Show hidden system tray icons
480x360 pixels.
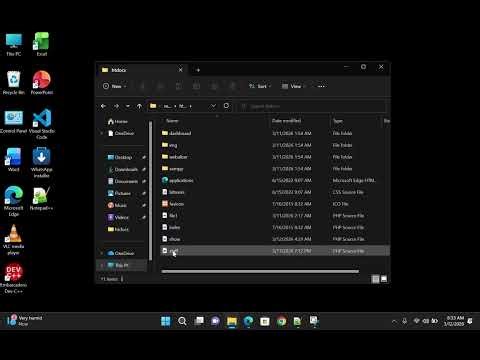pyautogui.click(x=394, y=321)
